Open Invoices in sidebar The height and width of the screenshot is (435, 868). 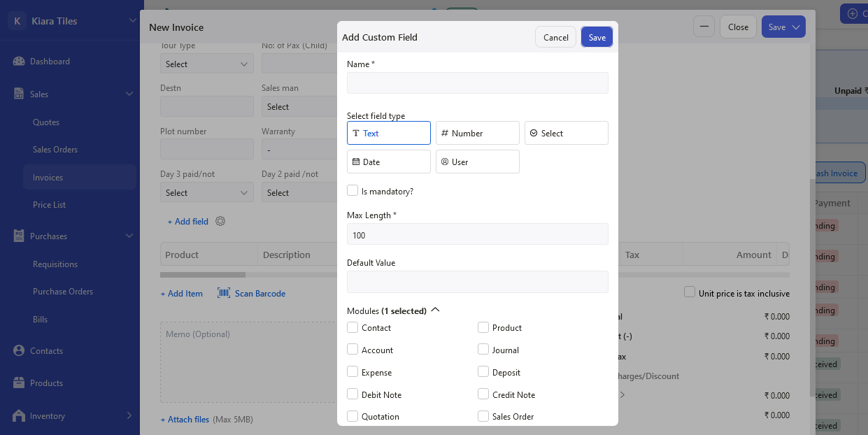79,177
